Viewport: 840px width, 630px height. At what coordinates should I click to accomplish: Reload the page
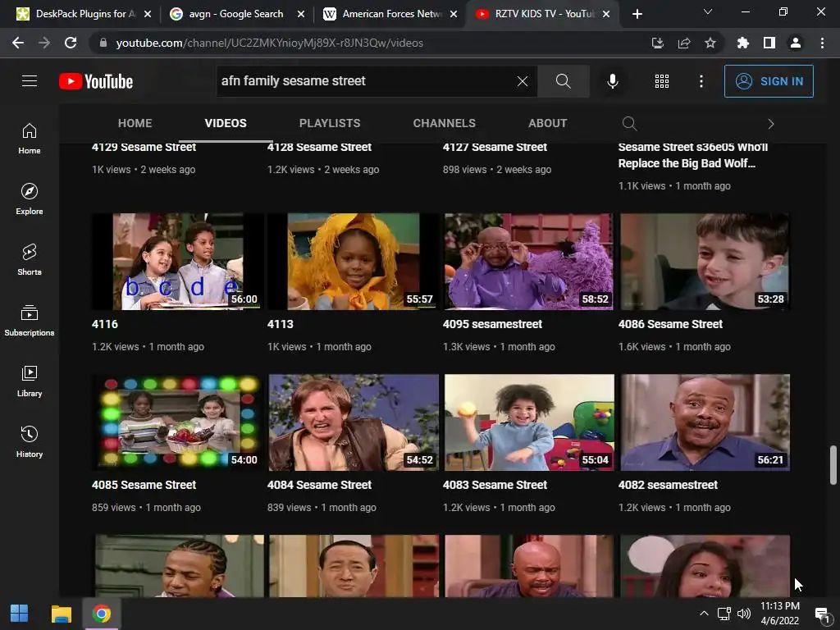tap(71, 43)
